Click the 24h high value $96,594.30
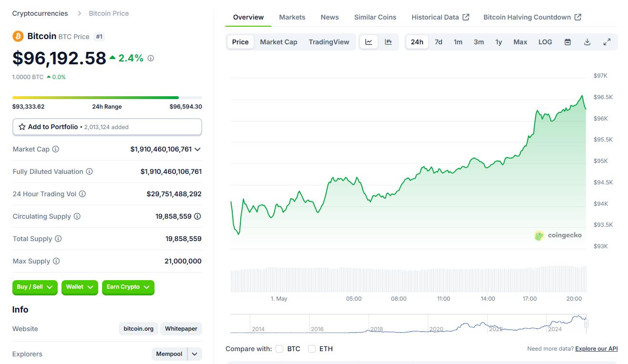628x364 pixels. pos(186,107)
